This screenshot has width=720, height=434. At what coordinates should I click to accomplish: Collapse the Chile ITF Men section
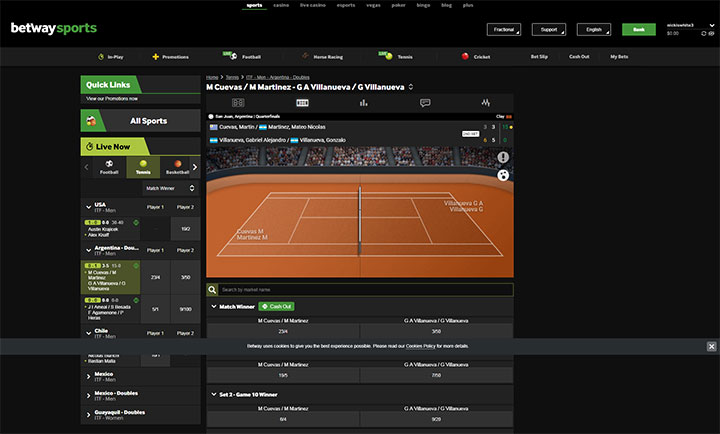89,333
